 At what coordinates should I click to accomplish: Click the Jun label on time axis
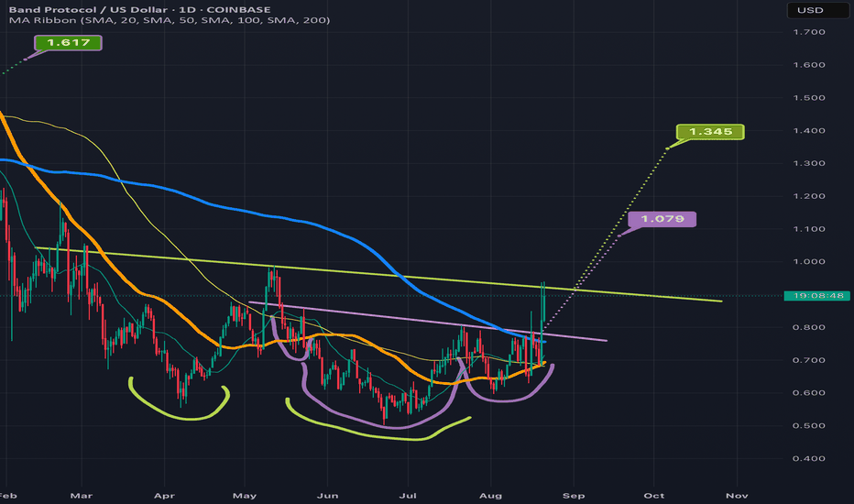click(328, 496)
